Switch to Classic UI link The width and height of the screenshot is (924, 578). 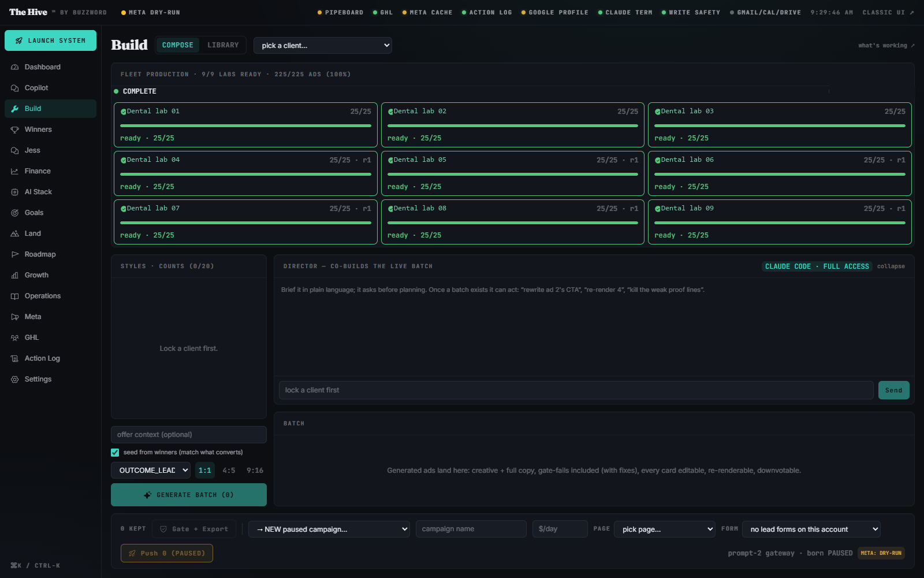click(x=888, y=12)
